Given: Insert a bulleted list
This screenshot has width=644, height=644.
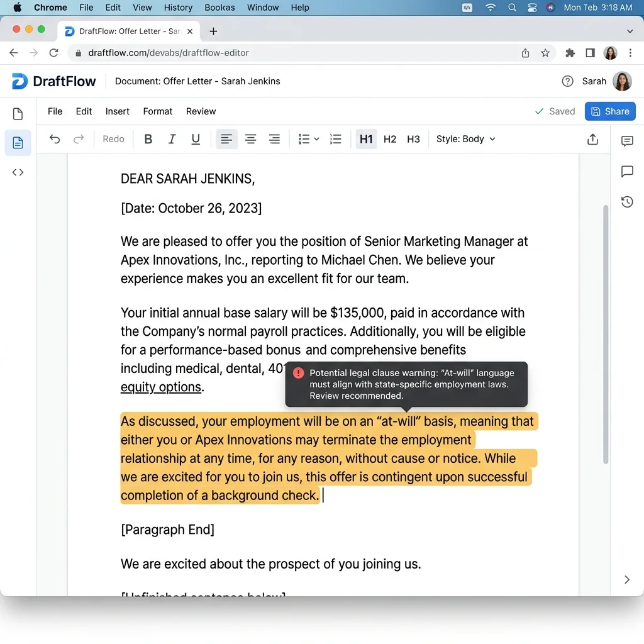Looking at the screenshot, I should [304, 139].
